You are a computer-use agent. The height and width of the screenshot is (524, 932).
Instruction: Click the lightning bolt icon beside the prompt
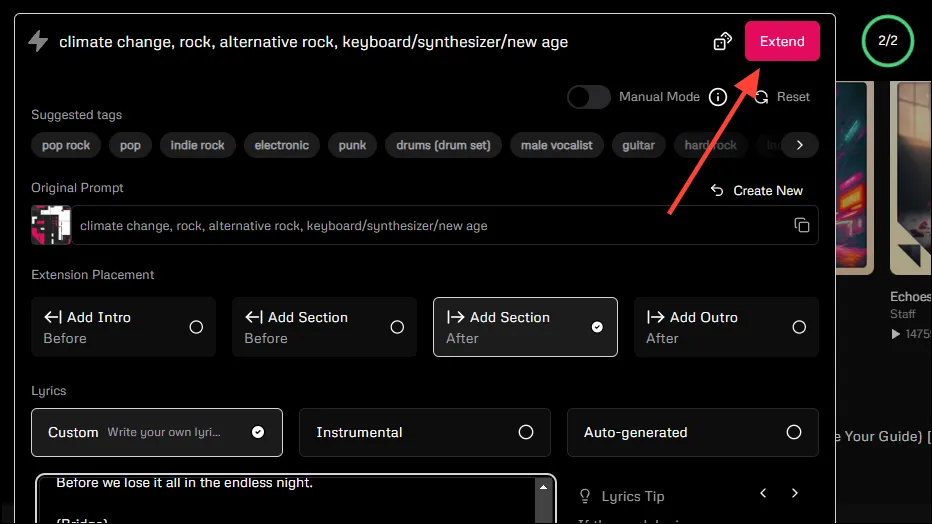pos(38,41)
